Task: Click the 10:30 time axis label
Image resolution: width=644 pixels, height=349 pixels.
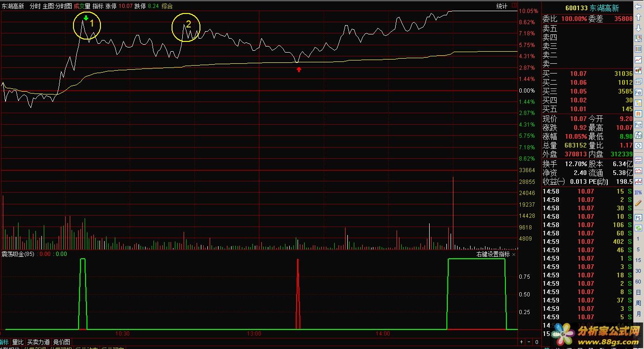Action: [122, 334]
